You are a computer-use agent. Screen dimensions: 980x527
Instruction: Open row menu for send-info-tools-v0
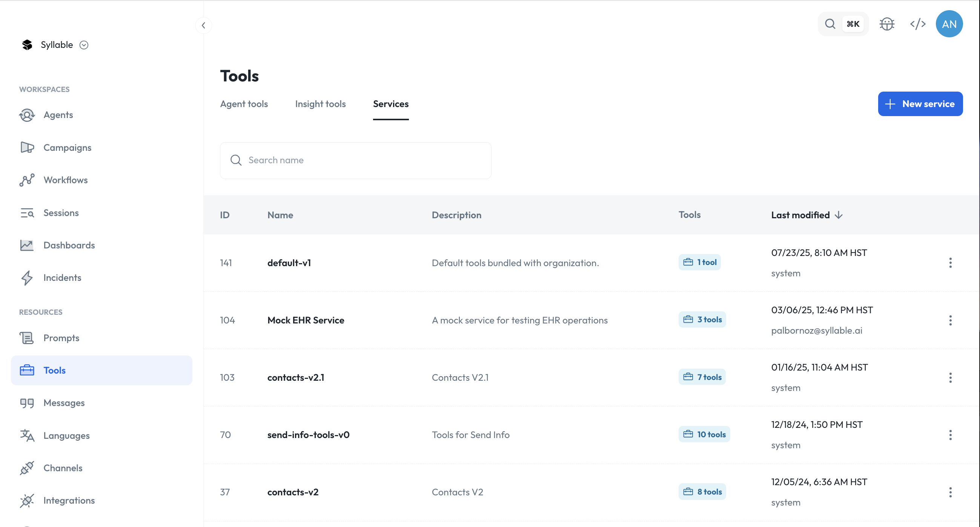(950, 435)
